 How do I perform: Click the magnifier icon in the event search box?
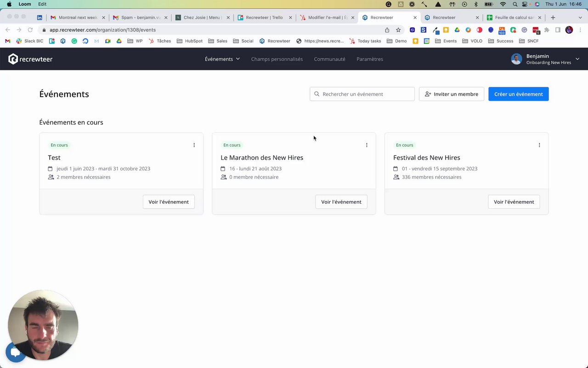pyautogui.click(x=317, y=94)
